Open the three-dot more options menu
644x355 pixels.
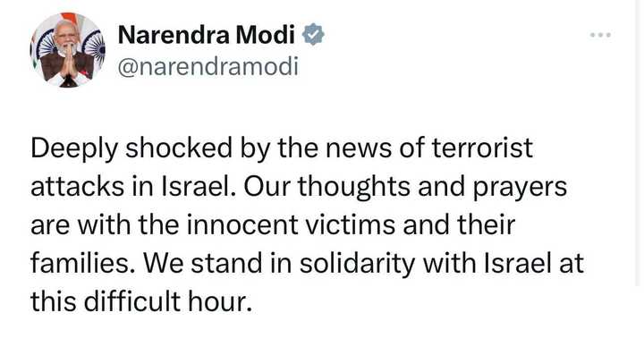[x=600, y=35]
